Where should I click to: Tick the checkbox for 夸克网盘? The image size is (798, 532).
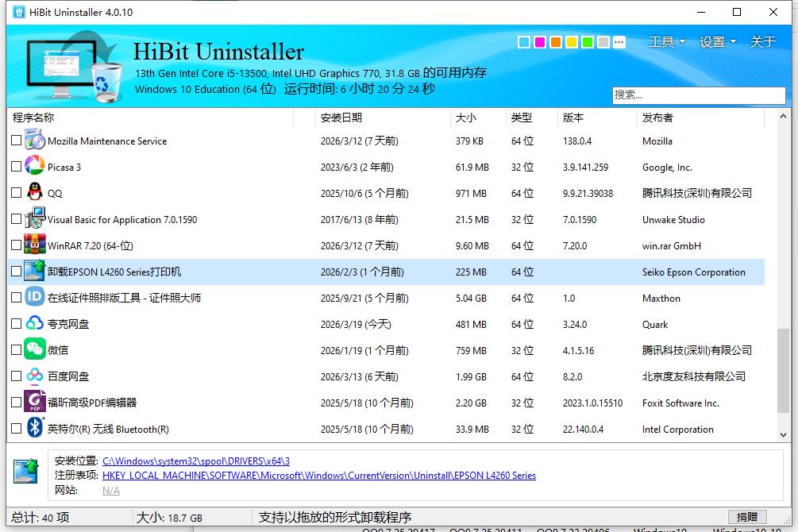(x=17, y=324)
